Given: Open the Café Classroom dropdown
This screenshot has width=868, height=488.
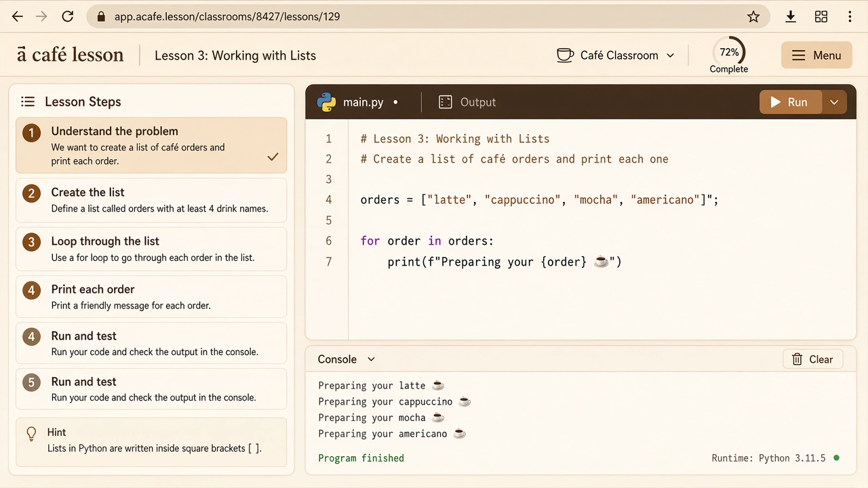Looking at the screenshot, I should point(616,56).
